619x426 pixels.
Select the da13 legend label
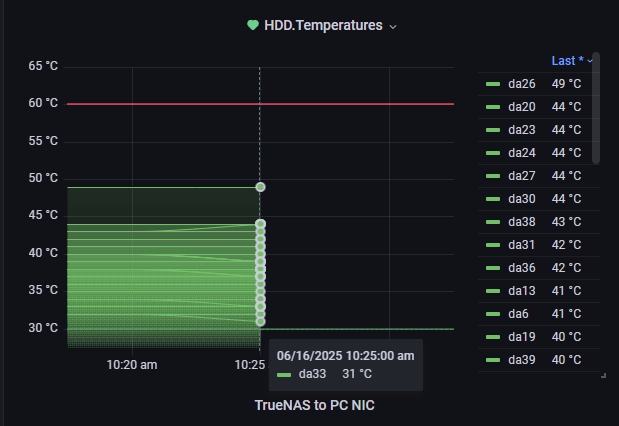(522, 291)
